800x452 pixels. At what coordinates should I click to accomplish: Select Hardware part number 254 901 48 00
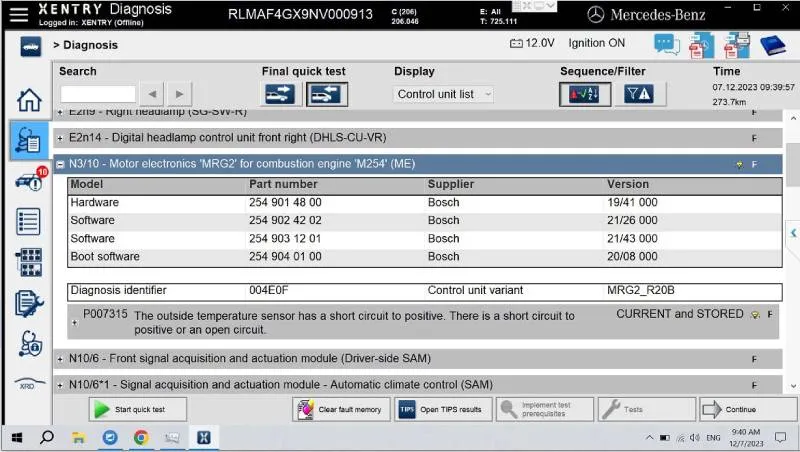[x=285, y=203]
